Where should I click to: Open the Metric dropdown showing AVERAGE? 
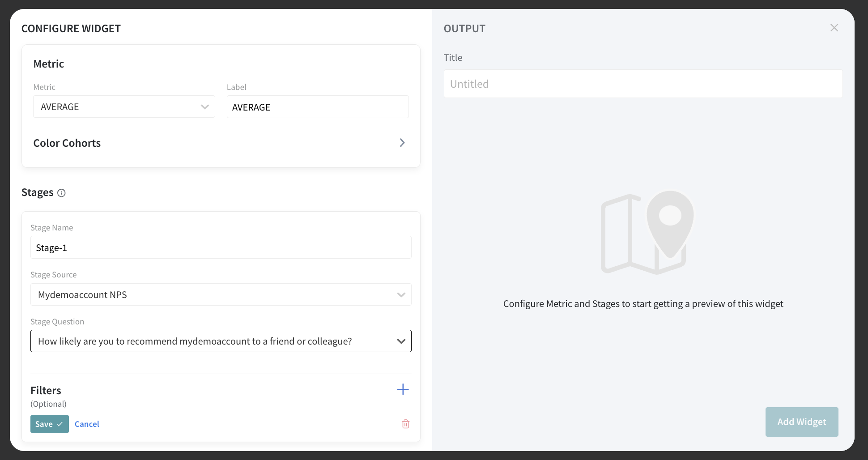[124, 107]
